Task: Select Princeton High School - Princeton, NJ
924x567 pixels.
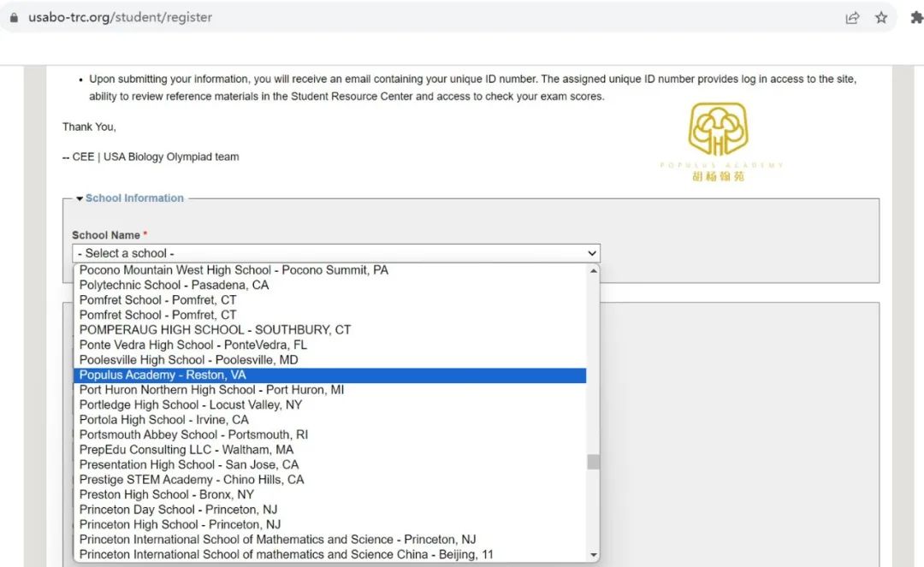Action: click(x=330, y=524)
